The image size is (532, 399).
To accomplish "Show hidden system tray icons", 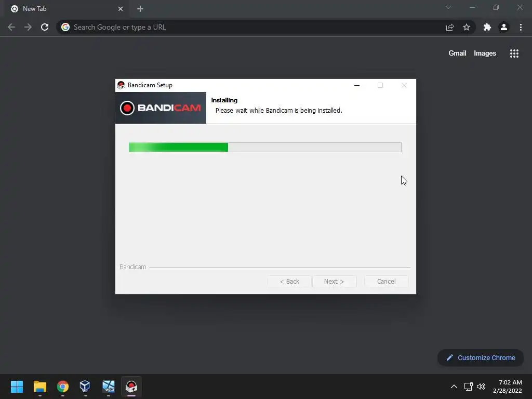I will (454, 387).
